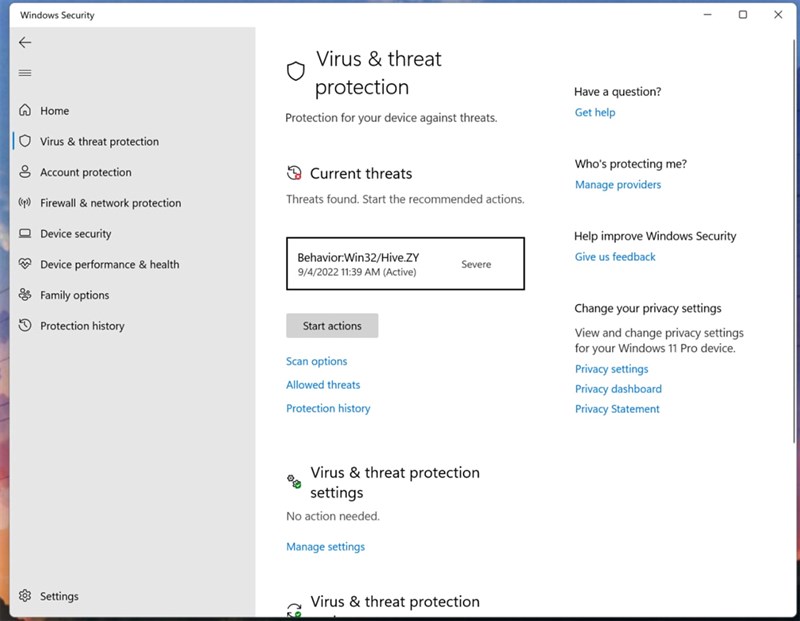Open Account protection from sidebar
The image size is (800, 621).
pyautogui.click(x=88, y=172)
